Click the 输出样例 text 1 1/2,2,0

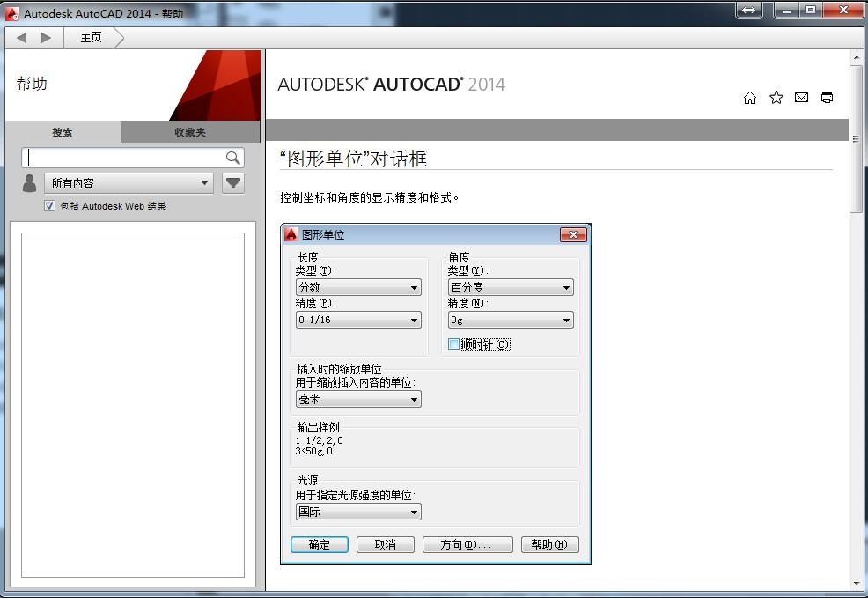pos(320,440)
